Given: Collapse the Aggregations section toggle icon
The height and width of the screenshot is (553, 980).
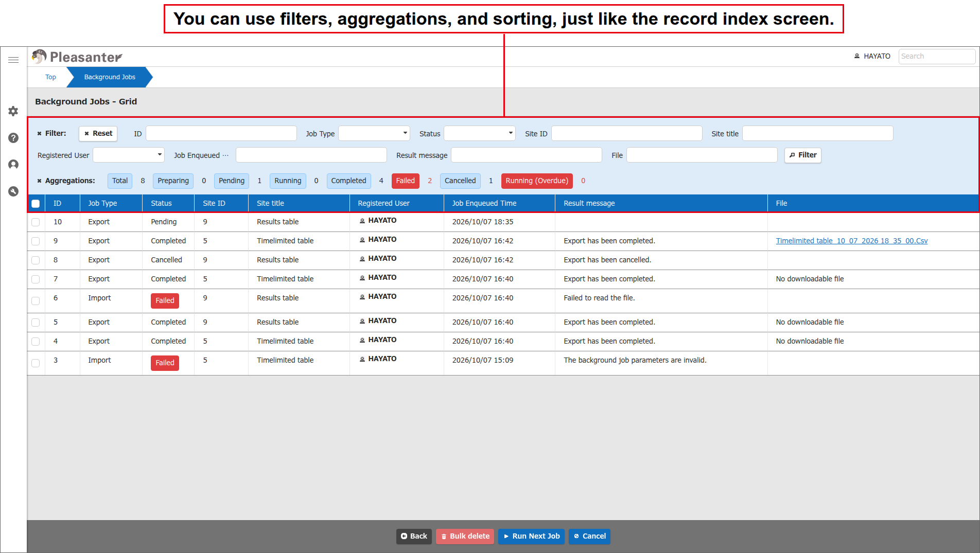Looking at the screenshot, I should point(39,181).
